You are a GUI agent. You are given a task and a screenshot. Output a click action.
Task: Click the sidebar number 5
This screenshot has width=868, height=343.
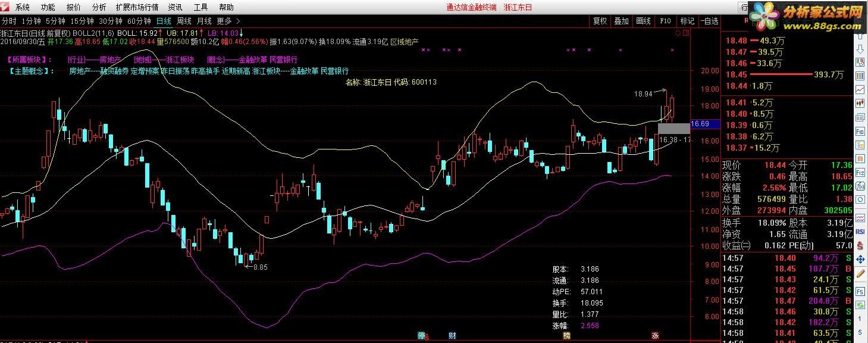tap(860, 333)
